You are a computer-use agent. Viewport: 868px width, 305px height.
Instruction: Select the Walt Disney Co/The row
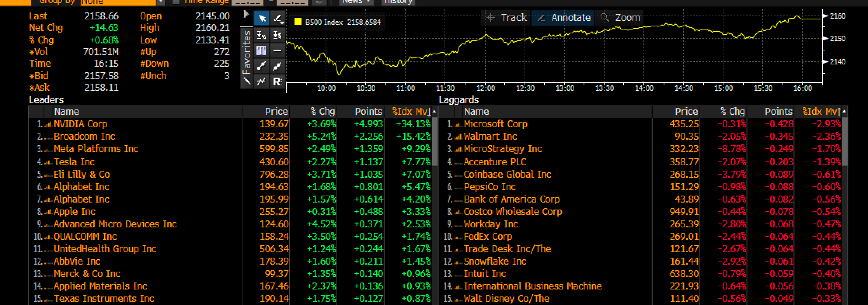tap(640, 298)
